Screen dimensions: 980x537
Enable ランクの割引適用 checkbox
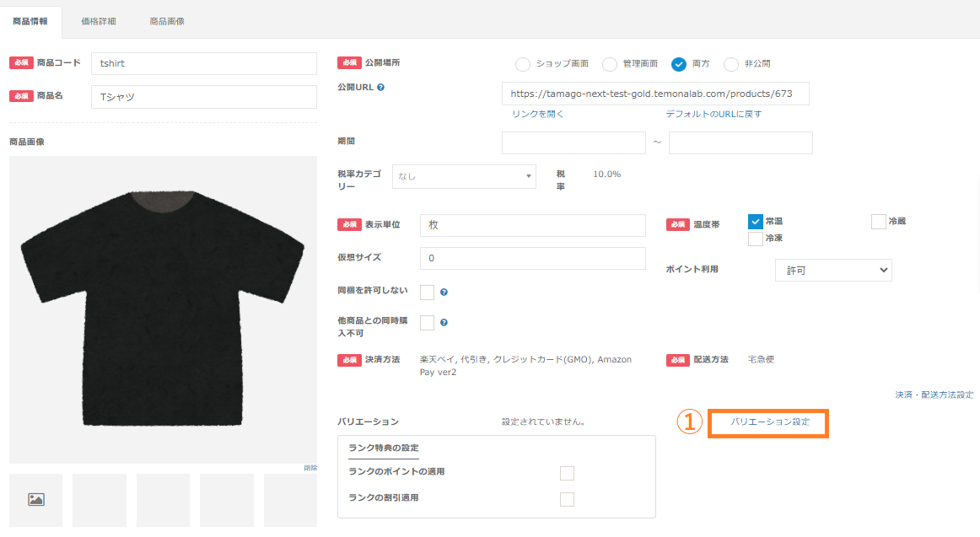pyautogui.click(x=567, y=500)
